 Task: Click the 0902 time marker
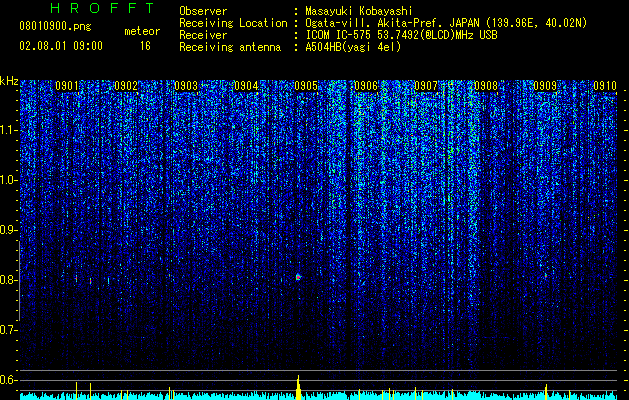pos(126,86)
